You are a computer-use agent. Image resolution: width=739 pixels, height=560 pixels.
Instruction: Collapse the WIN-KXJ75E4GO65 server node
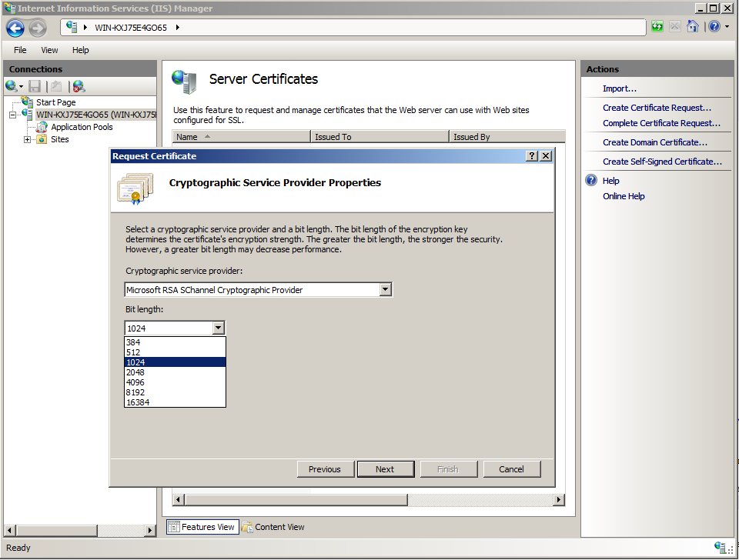coord(12,115)
